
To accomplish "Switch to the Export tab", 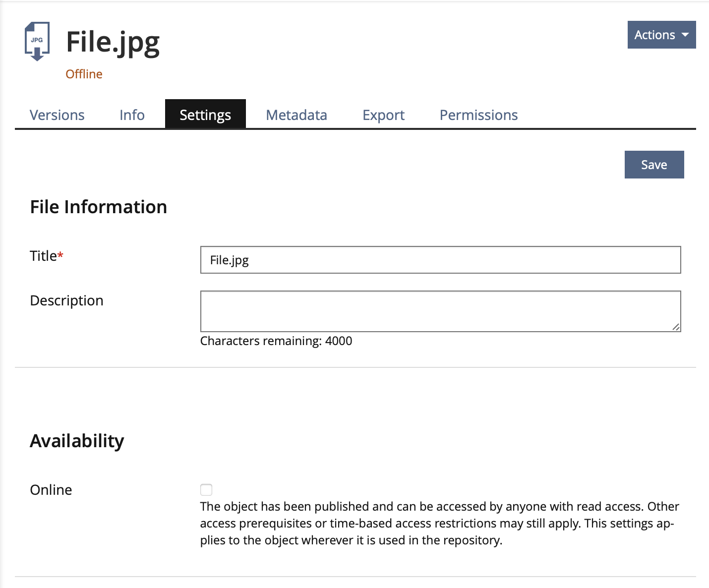I will (383, 115).
